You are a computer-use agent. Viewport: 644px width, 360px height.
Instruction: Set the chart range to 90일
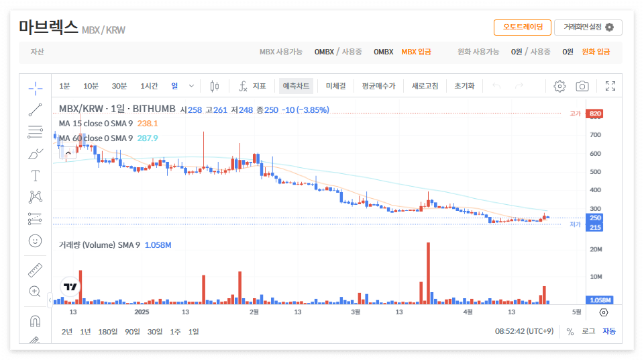[x=132, y=332]
